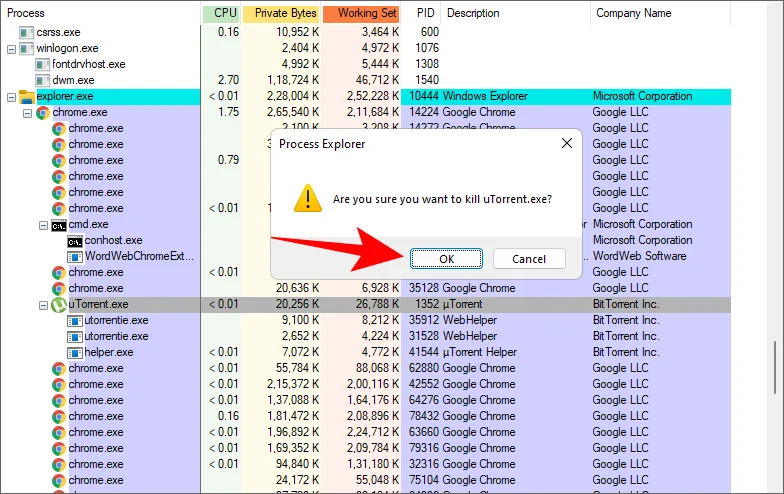The height and width of the screenshot is (494, 784).
Task: Click the yellow warning icon in dialog
Action: tap(307, 198)
